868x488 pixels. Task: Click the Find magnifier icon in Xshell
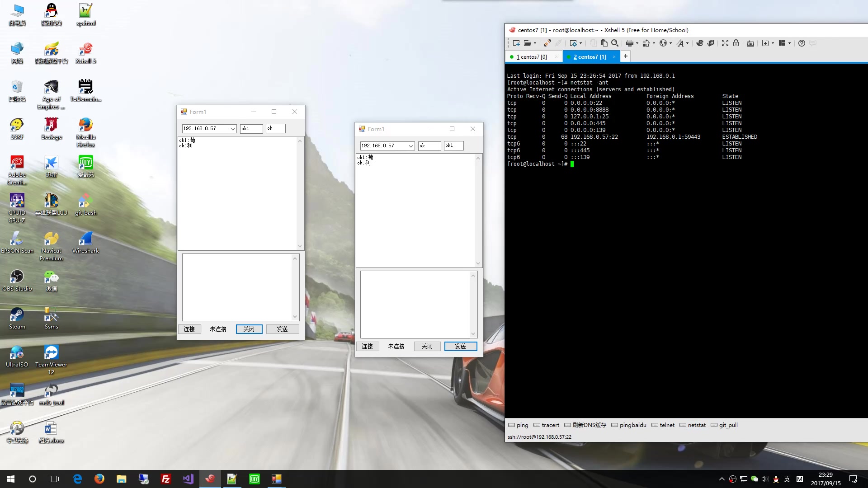pos(615,43)
